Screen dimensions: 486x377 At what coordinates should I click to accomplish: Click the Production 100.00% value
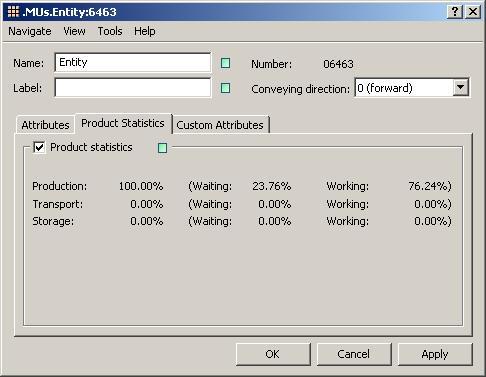tap(141, 186)
